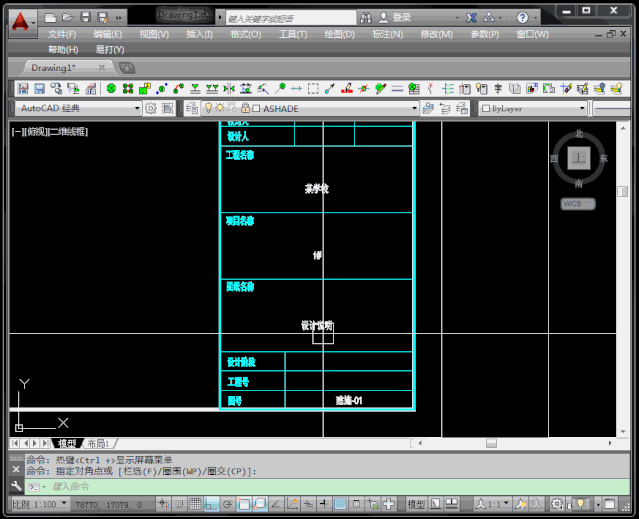Click the Save icon in quick access toolbar

[x=85, y=18]
